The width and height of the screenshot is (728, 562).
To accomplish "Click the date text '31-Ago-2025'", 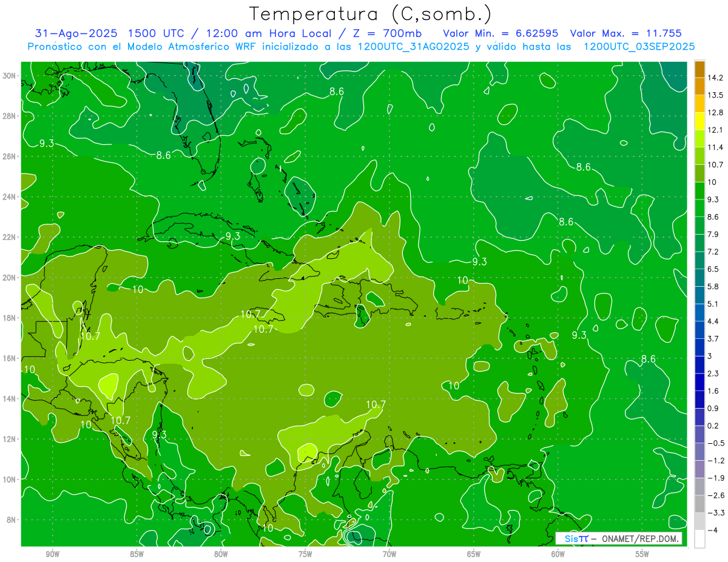I will (75, 33).
